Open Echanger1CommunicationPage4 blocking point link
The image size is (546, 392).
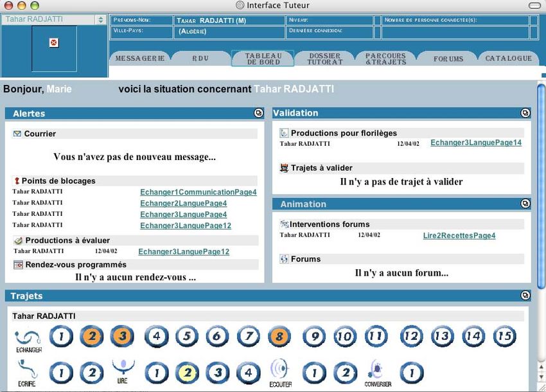[198, 192]
